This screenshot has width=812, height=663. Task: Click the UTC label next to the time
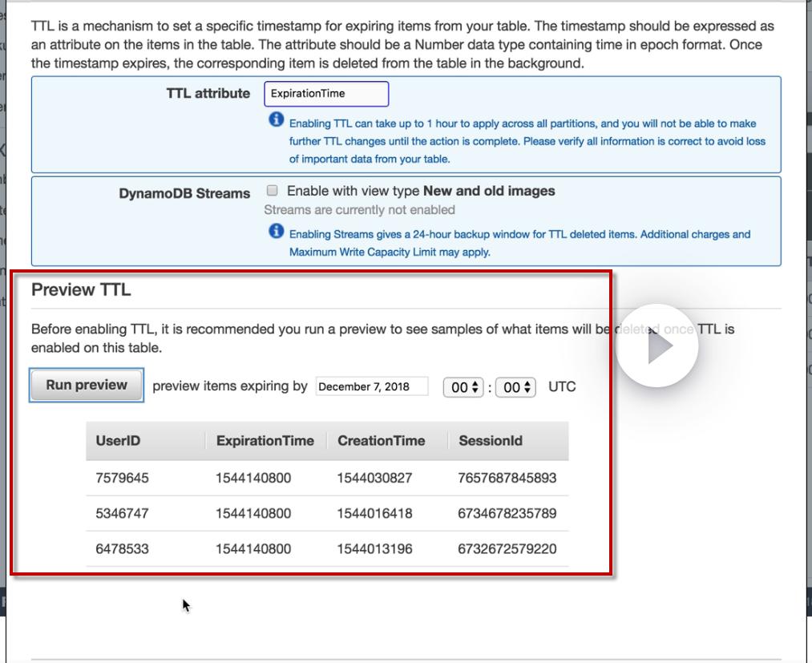pos(562,387)
